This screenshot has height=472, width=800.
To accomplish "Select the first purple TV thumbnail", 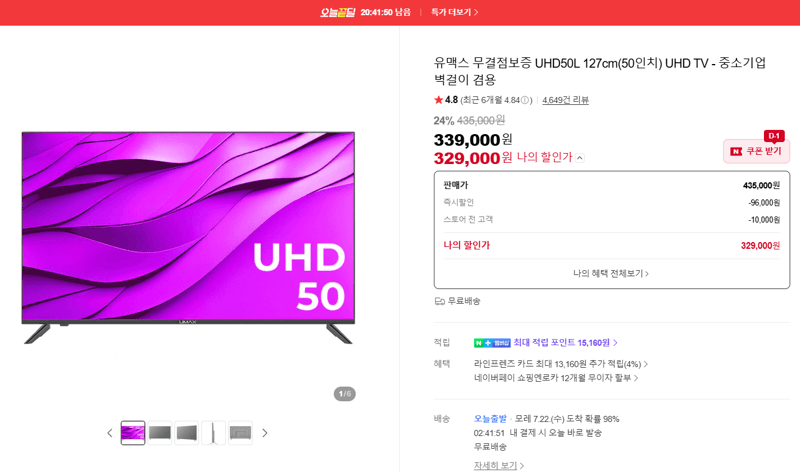I will coord(133,433).
